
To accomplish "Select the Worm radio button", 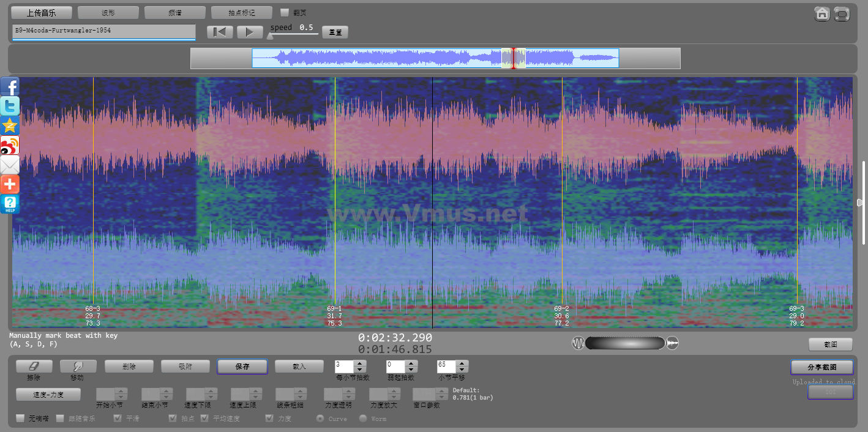I will 362,419.
